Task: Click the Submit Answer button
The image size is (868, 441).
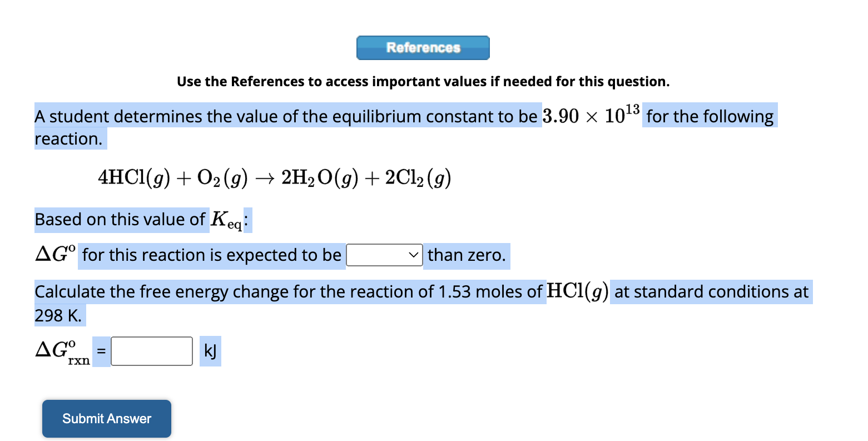Action: coord(106,419)
